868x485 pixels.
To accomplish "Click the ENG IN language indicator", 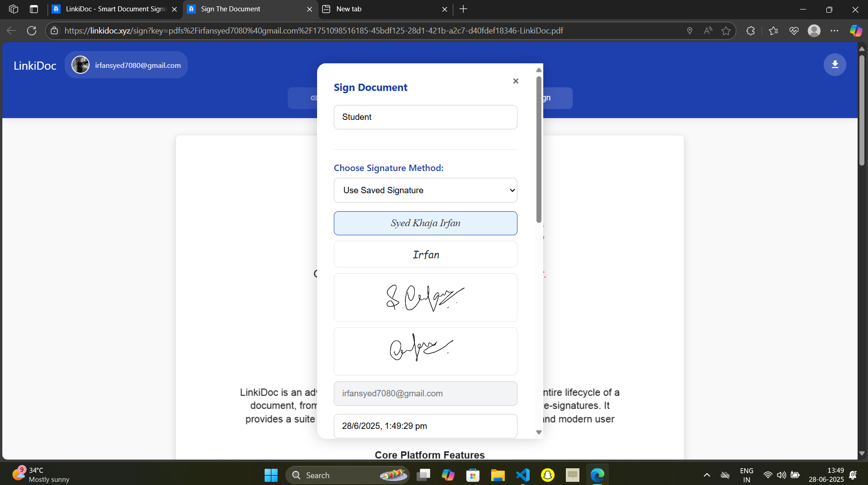I will click(x=746, y=475).
